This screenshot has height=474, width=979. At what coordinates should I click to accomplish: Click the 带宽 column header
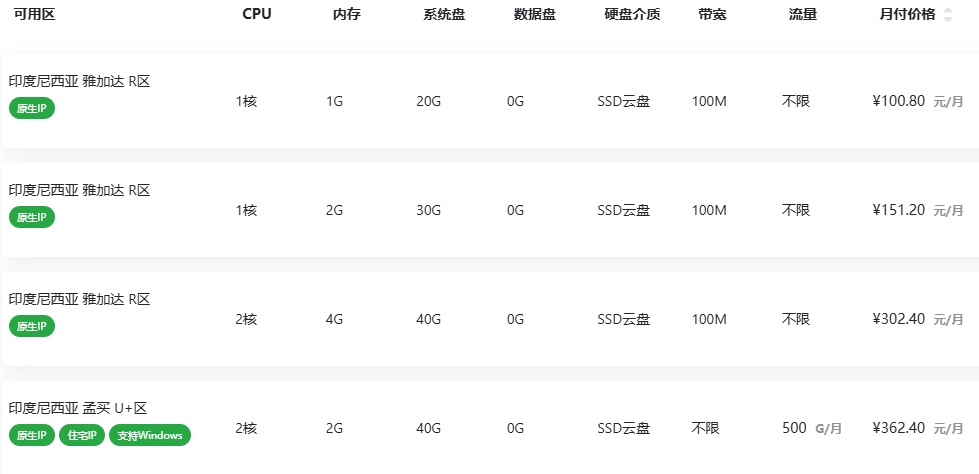(x=712, y=14)
